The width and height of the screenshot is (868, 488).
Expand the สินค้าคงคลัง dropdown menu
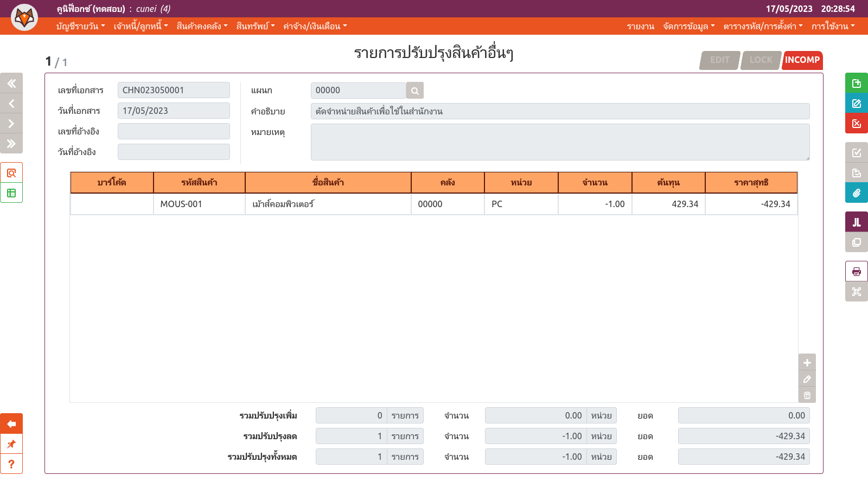(202, 26)
